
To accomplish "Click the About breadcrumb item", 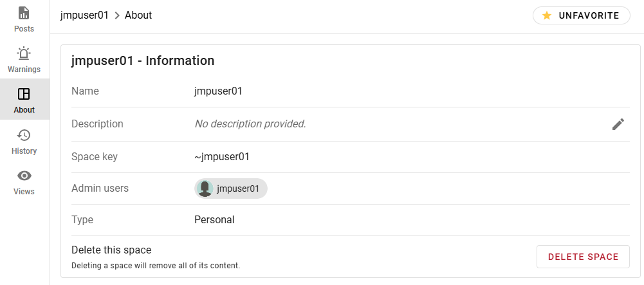I will pos(138,15).
